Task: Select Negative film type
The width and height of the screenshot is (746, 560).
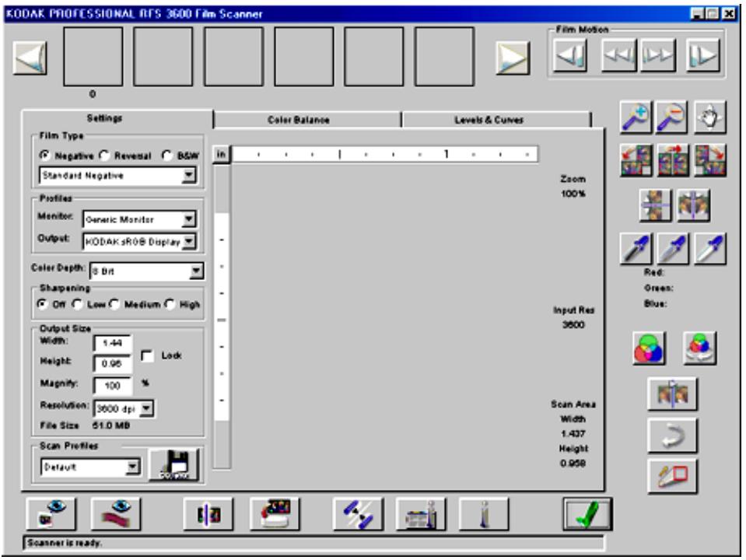Action: (44, 156)
